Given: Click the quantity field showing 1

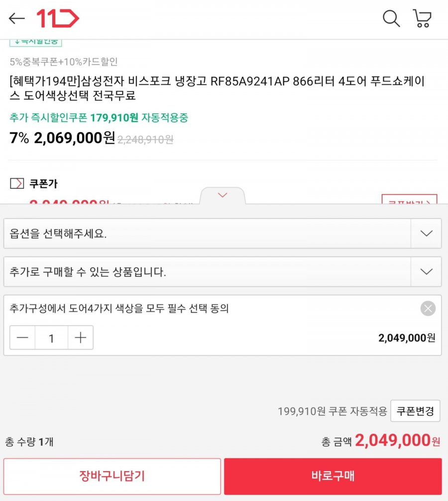Looking at the screenshot, I should (51, 338).
